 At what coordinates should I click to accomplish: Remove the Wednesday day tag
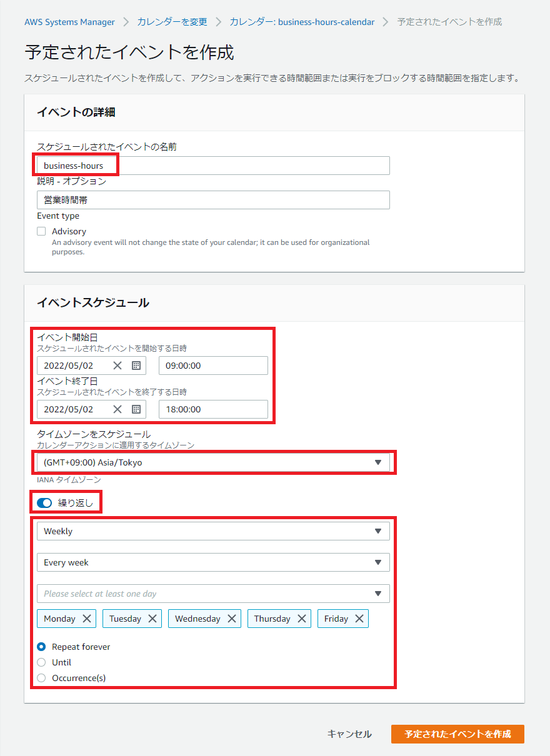click(x=232, y=619)
